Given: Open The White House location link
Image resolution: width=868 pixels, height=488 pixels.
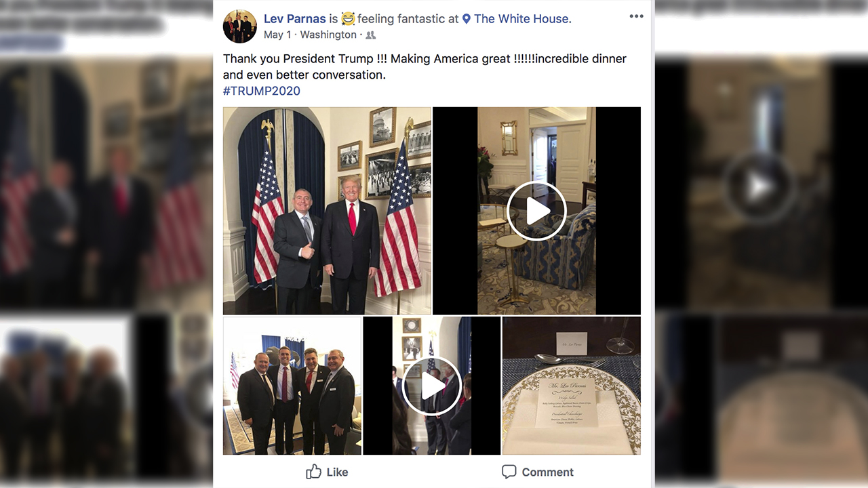Looking at the screenshot, I should [522, 19].
